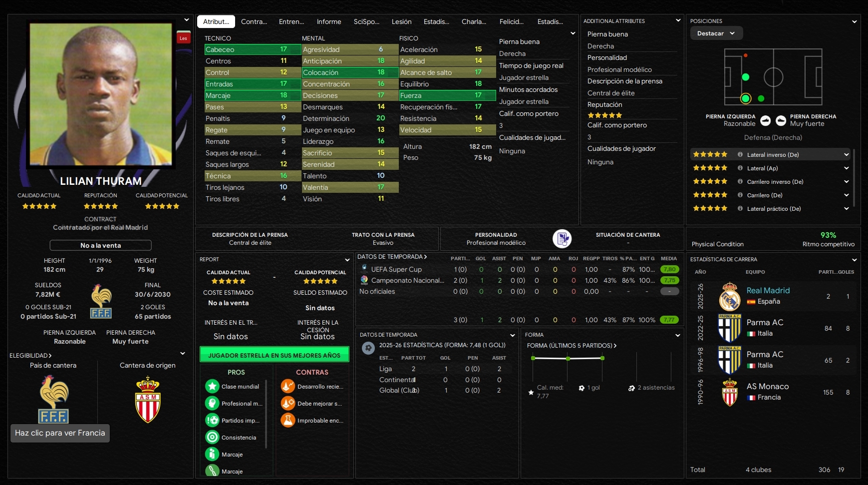Click the green 7,80 rating pill
Screen dimensions: 868x485
click(x=669, y=269)
